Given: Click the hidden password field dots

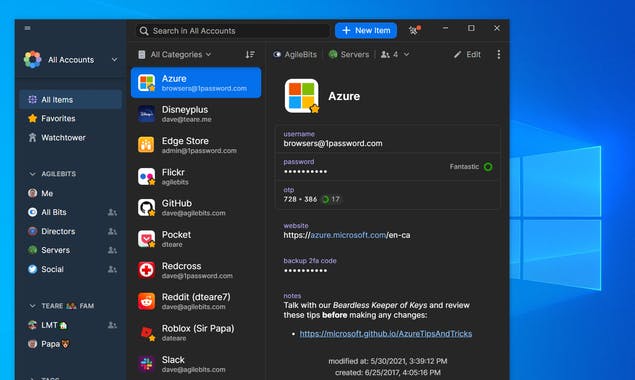Looking at the screenshot, I should (305, 172).
